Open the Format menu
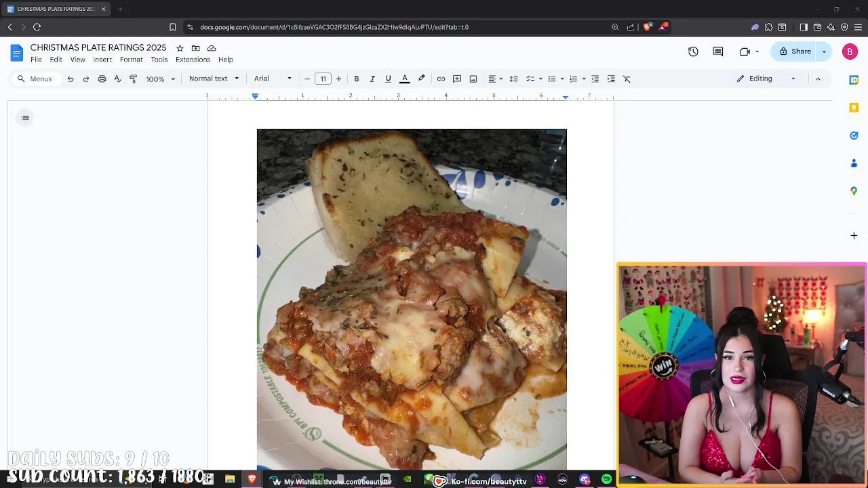The image size is (868, 488). (131, 60)
